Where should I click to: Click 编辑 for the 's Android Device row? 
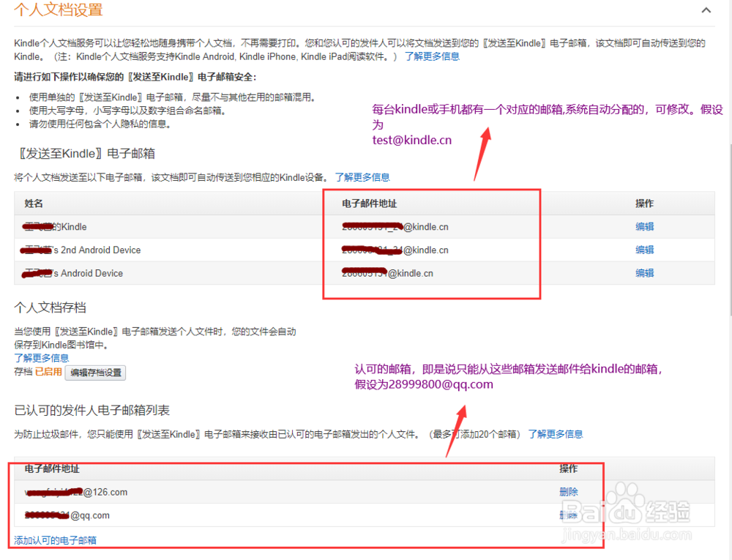point(644,273)
